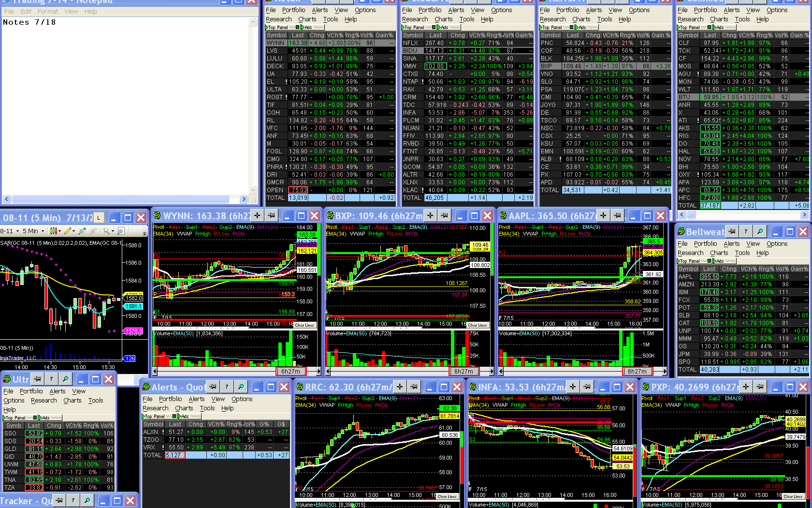
Task: Click Clear Lines on the BXP chart
Action: tap(478, 325)
